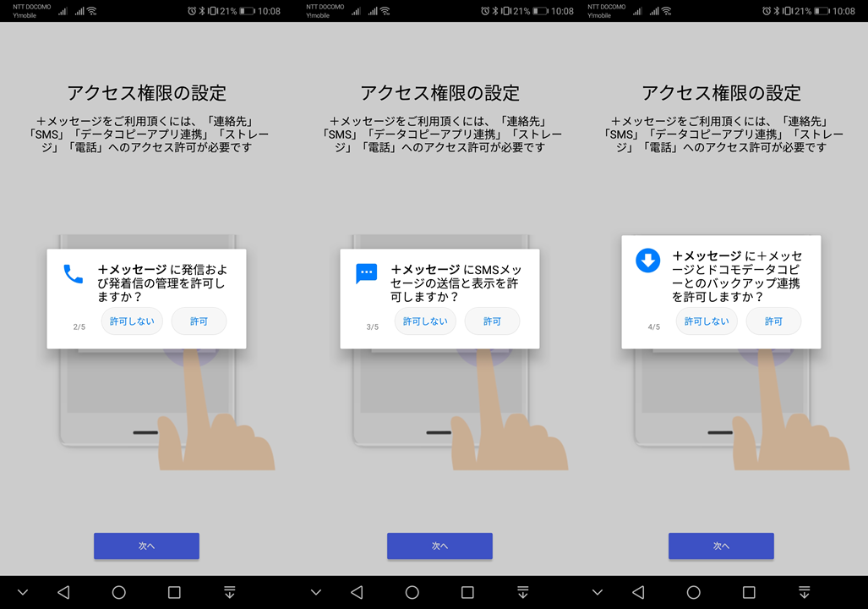Image resolution: width=868 pixels, height=609 pixels.
Task: Click アクセス権限の設定 heading on middle screen
Action: 440,93
